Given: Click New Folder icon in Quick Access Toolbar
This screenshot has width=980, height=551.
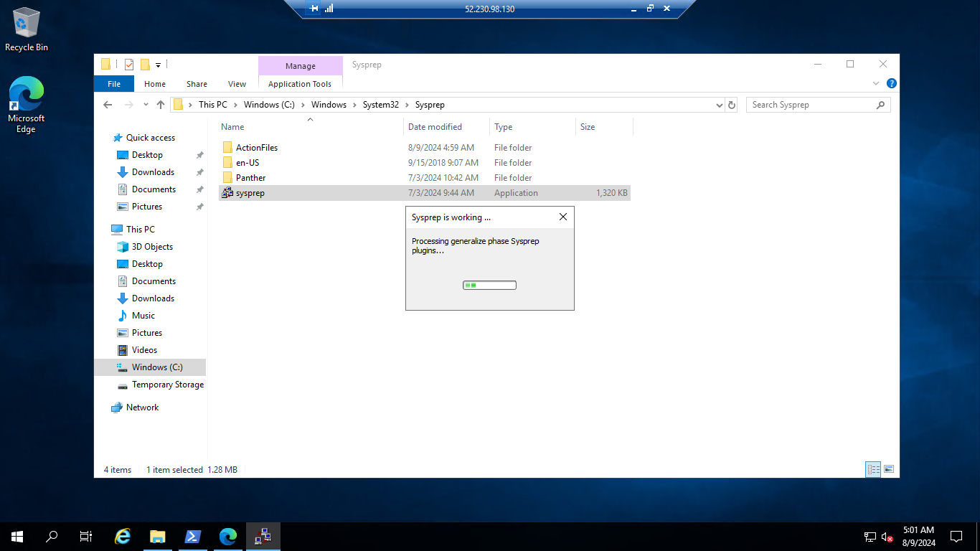Looking at the screenshot, I should click(x=145, y=65).
